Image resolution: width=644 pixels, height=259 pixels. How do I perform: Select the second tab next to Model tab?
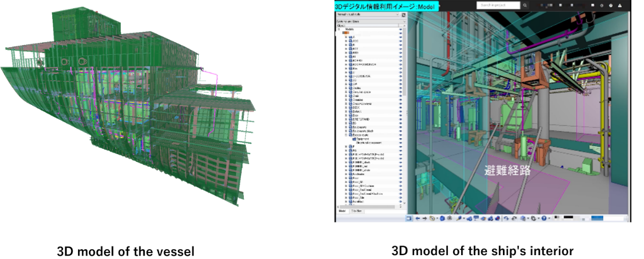click(x=356, y=211)
